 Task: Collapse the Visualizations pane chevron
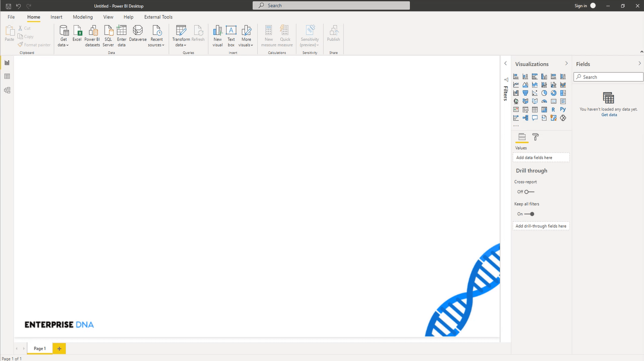[x=567, y=64]
